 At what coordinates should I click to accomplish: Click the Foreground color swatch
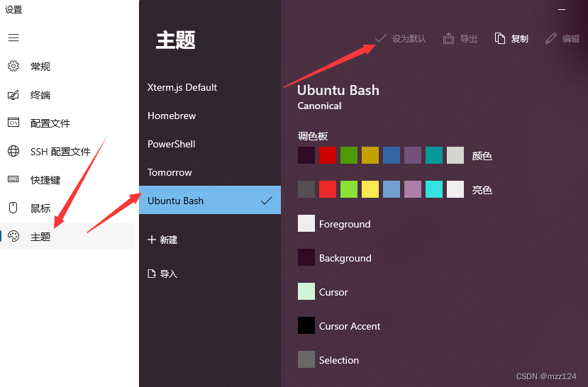306,224
